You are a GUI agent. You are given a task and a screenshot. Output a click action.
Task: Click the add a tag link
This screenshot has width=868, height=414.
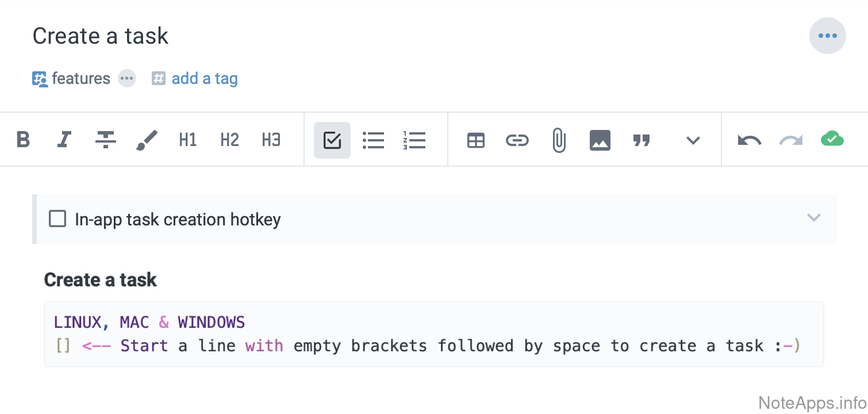(x=205, y=78)
